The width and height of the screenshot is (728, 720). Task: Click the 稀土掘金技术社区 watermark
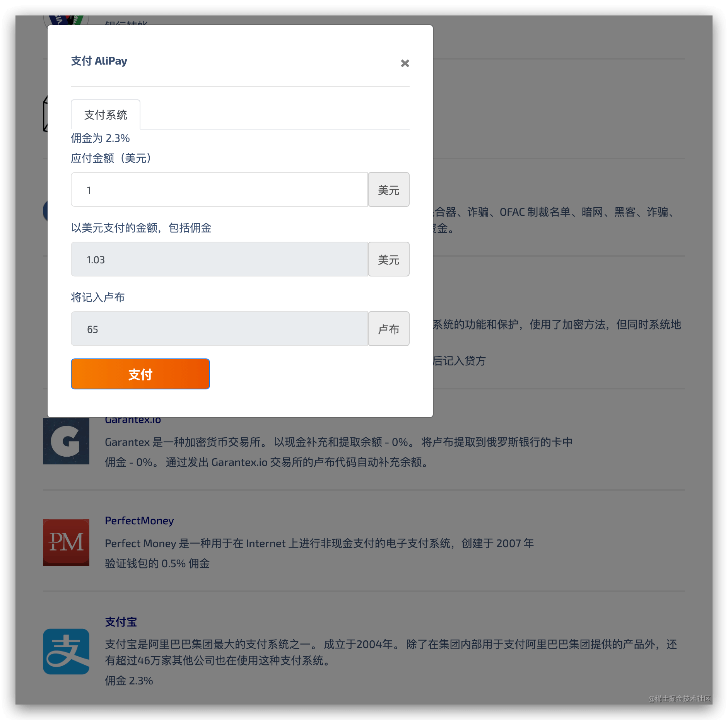tap(679, 699)
